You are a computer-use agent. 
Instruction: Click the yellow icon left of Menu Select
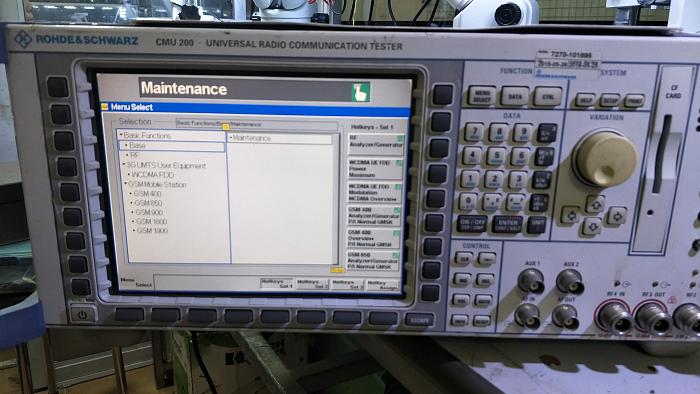pos(105,106)
